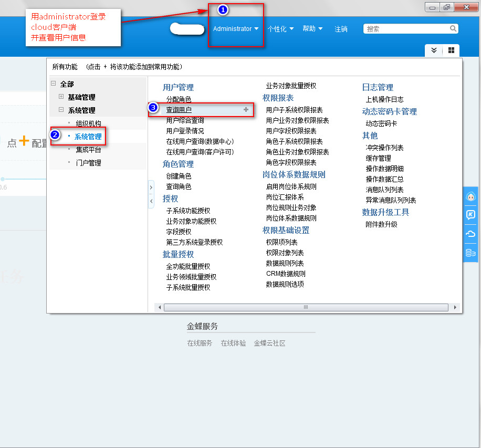Click the stacked coins icon in sidebar
The height and width of the screenshot is (448, 481).
471,253
